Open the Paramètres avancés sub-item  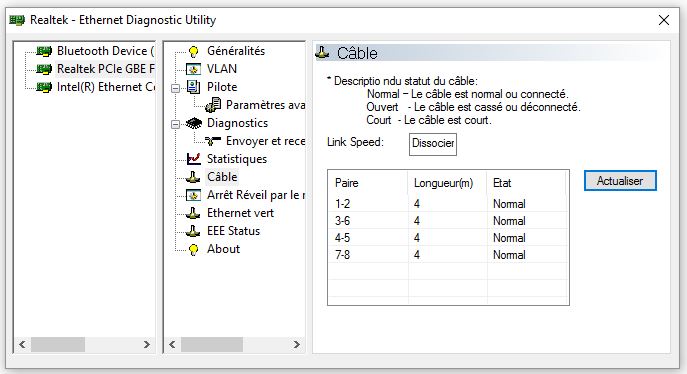[x=265, y=105]
